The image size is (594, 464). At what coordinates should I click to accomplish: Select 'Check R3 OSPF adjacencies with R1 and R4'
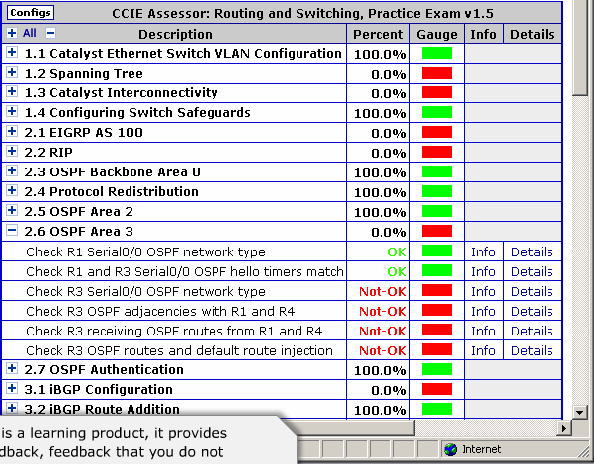point(161,311)
